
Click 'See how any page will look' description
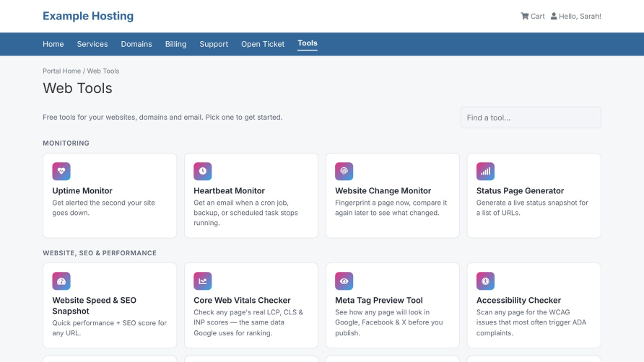(388, 322)
